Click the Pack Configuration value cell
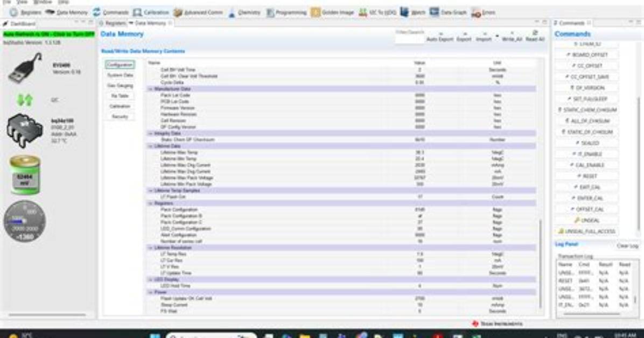 click(420, 210)
